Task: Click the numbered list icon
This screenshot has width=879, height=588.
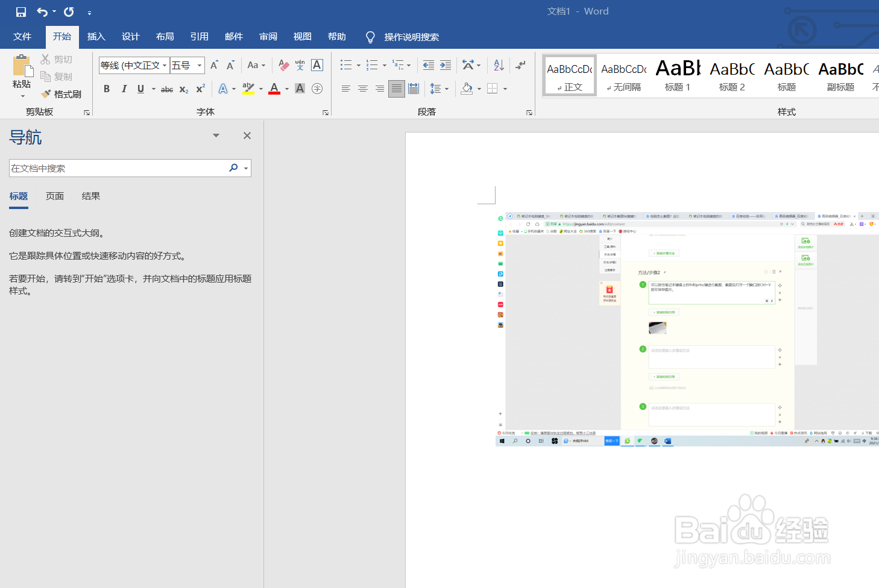Action: [372, 65]
